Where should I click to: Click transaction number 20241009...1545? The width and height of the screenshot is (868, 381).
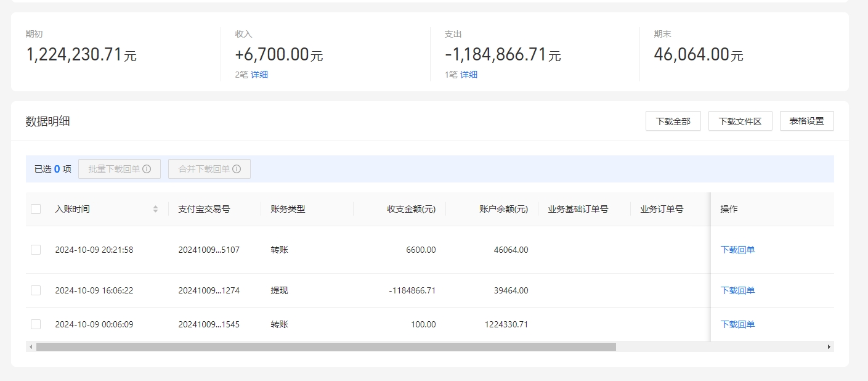[x=209, y=324]
